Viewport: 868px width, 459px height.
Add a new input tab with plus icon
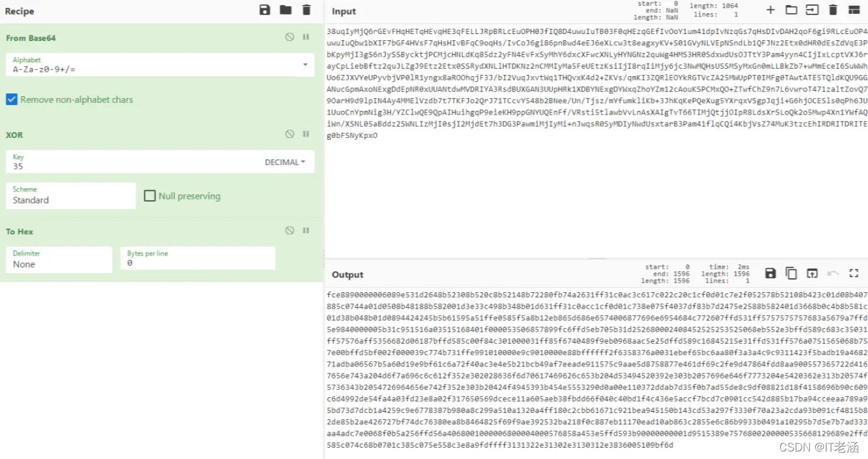770,9
